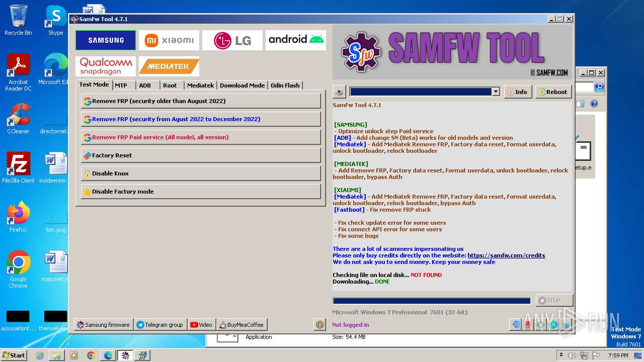Open the Download Mode tab
Image resolution: width=644 pixels, height=362 pixels.
(x=242, y=85)
